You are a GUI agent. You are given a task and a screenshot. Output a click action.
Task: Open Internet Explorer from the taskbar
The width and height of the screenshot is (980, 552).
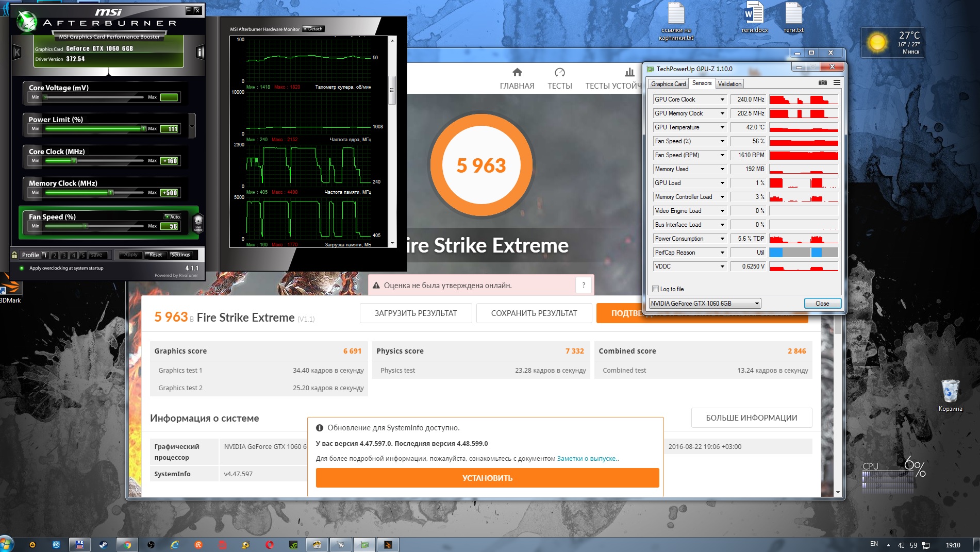[175, 544]
